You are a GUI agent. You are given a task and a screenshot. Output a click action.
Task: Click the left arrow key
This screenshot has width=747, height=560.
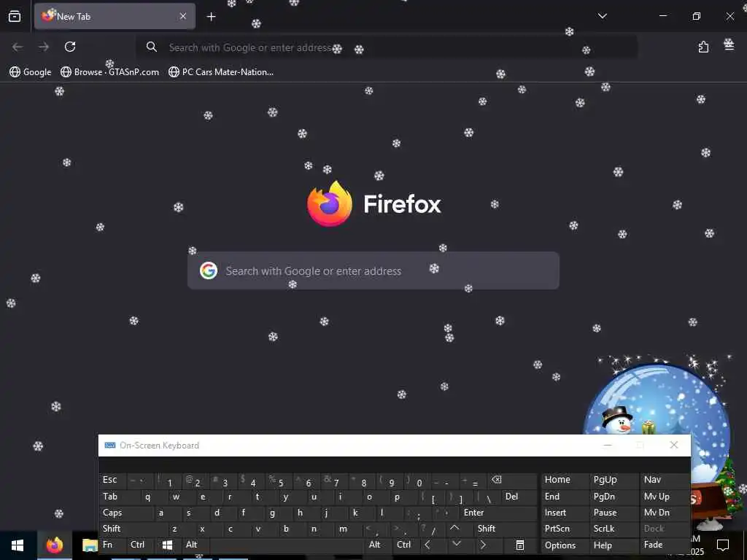click(427, 545)
